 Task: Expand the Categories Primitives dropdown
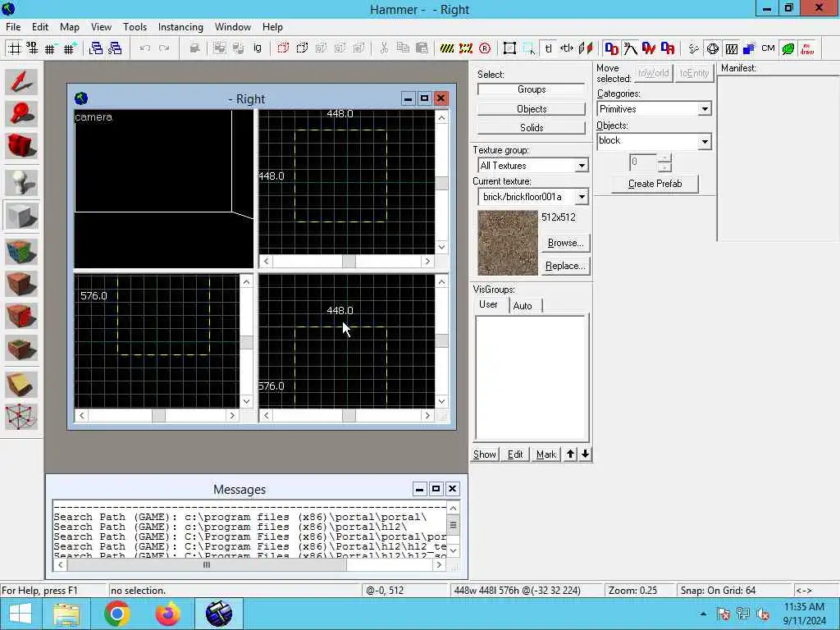[x=705, y=109]
